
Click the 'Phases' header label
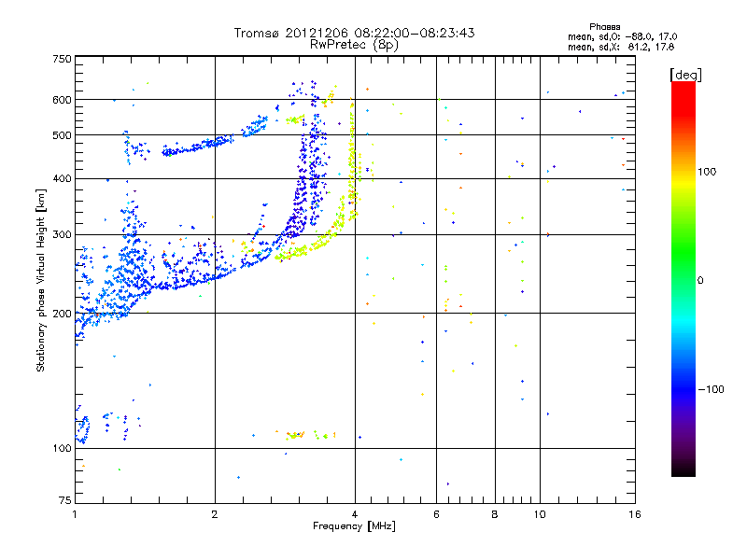click(x=604, y=27)
